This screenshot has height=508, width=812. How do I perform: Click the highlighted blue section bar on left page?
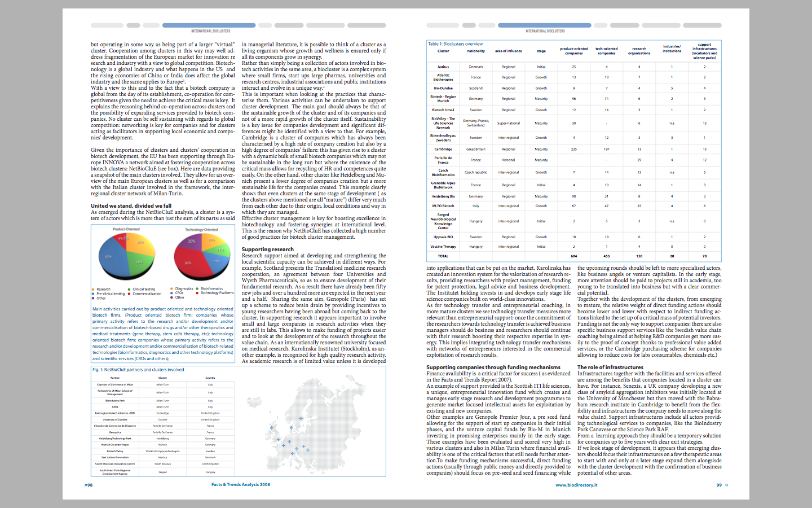[x=209, y=25]
